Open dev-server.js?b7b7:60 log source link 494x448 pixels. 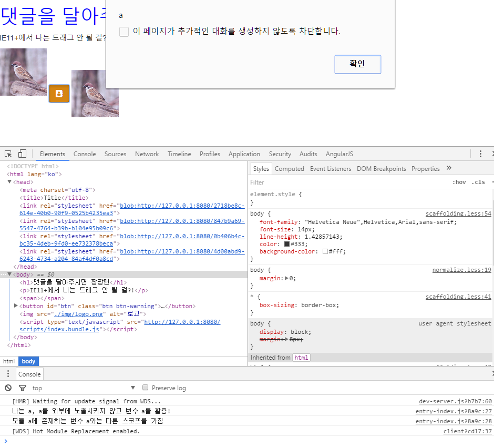coord(455,401)
